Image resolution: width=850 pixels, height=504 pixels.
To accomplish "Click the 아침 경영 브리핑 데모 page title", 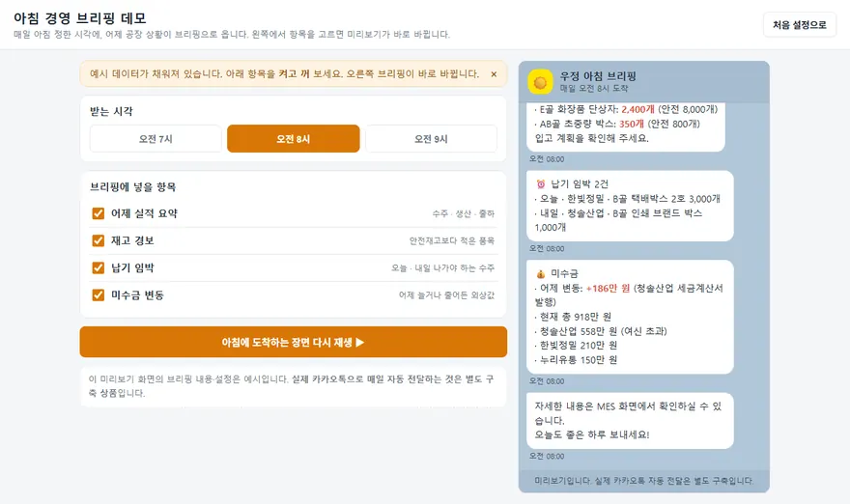I will click(79, 18).
